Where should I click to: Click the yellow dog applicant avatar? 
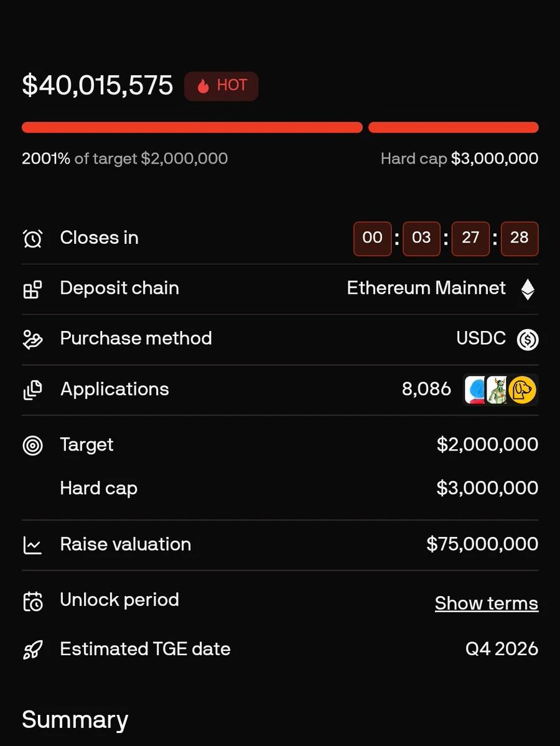pos(522,390)
